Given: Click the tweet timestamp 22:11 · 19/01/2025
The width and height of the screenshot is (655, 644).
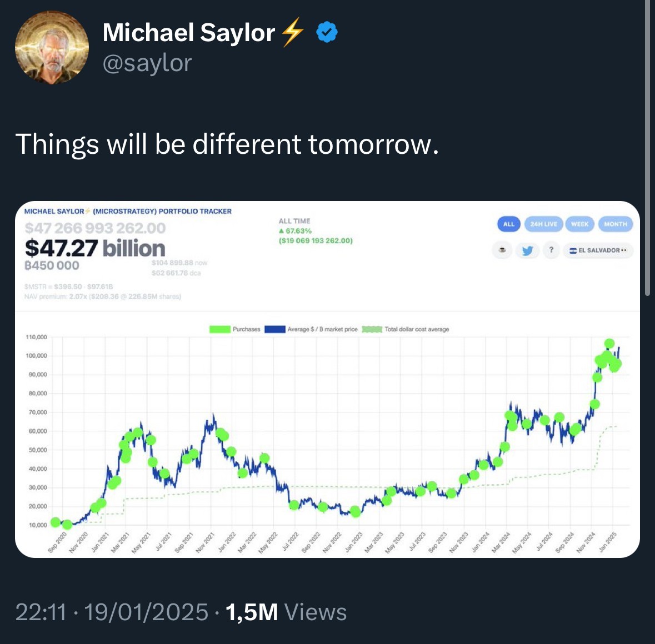Looking at the screenshot, I should 112,612.
